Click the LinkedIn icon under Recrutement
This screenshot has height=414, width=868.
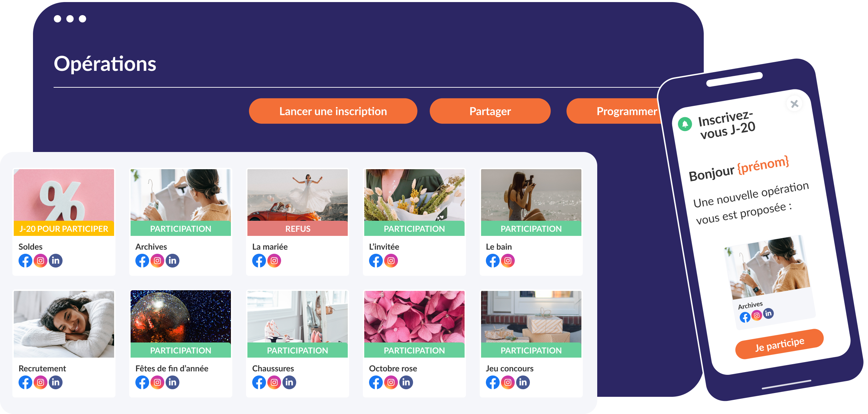[x=56, y=382]
